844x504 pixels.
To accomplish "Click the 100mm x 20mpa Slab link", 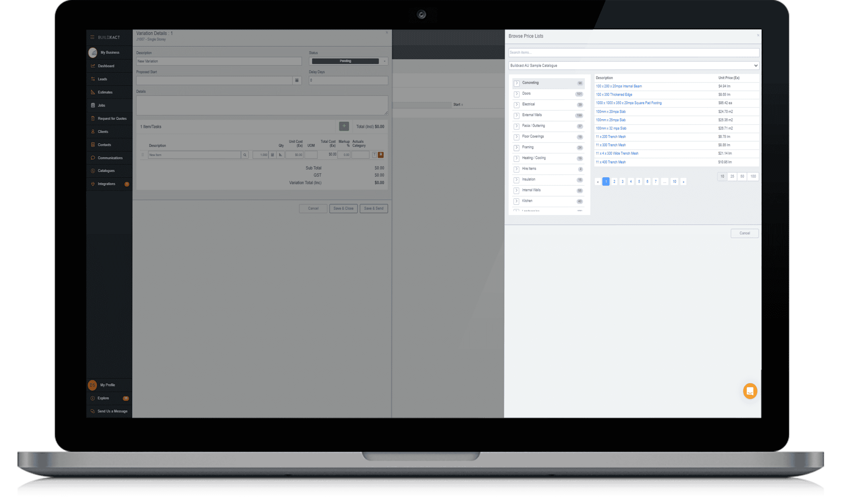I will 610,112.
